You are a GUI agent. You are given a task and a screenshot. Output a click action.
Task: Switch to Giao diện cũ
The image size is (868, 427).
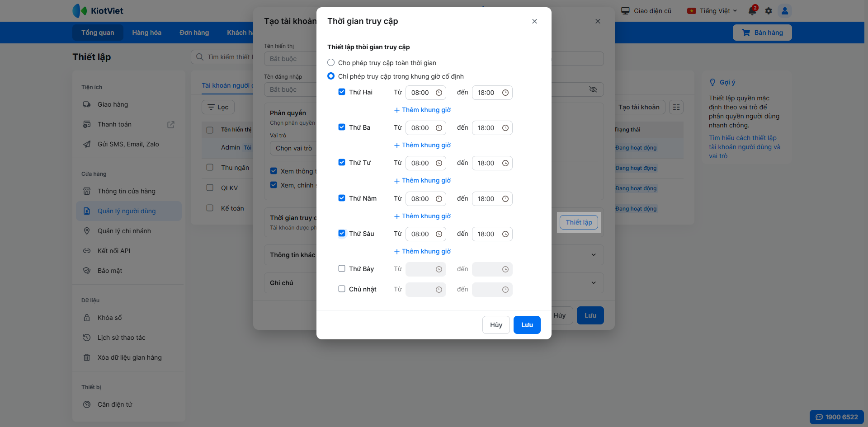pos(646,11)
